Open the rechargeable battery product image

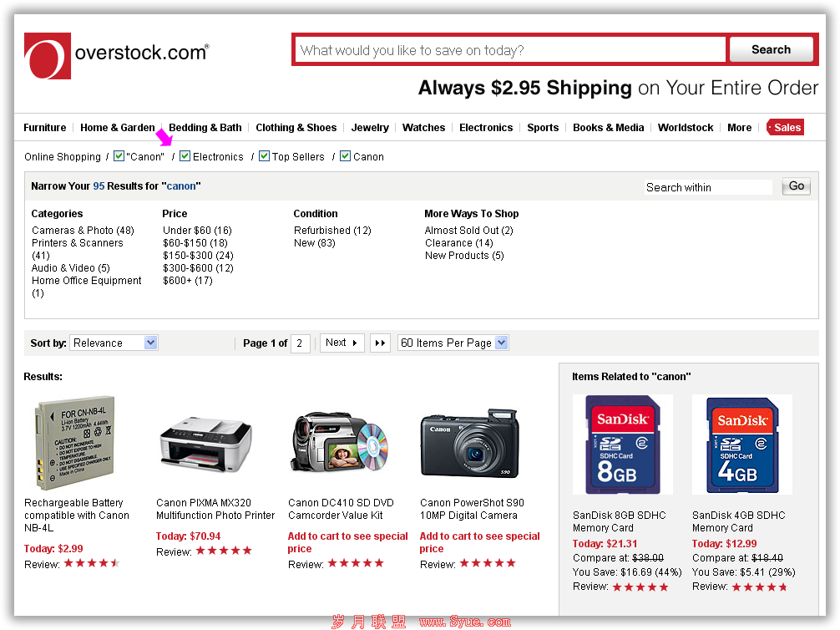pos(75,443)
